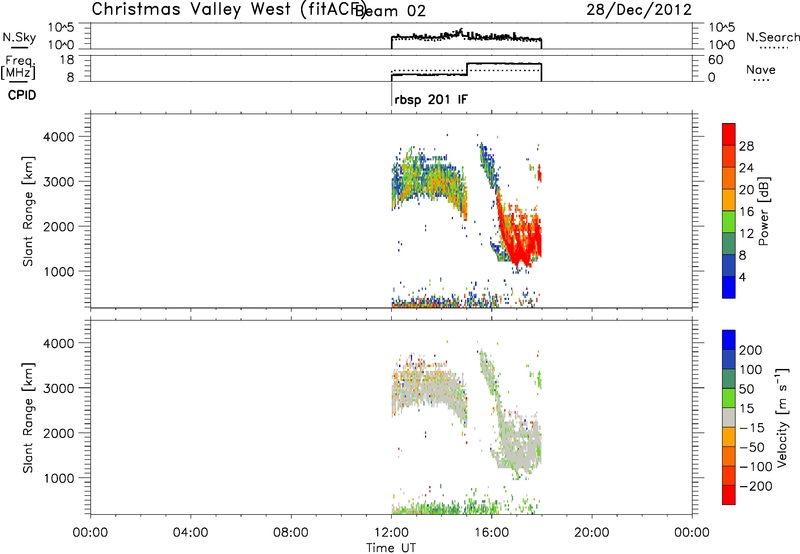Click the '-15' velocity scale value

coord(752,427)
